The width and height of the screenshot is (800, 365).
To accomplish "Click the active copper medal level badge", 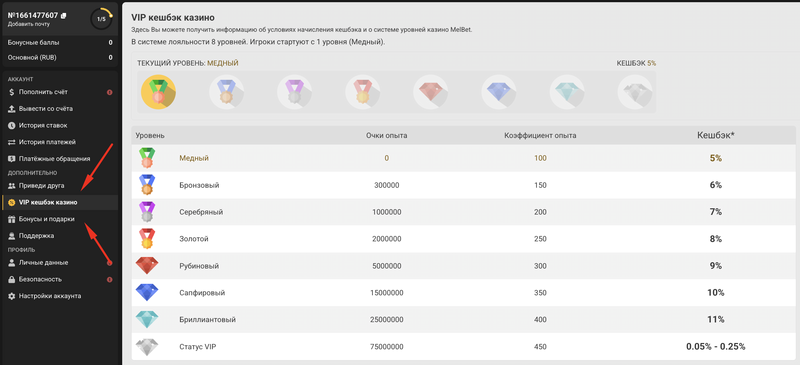I will 158,92.
